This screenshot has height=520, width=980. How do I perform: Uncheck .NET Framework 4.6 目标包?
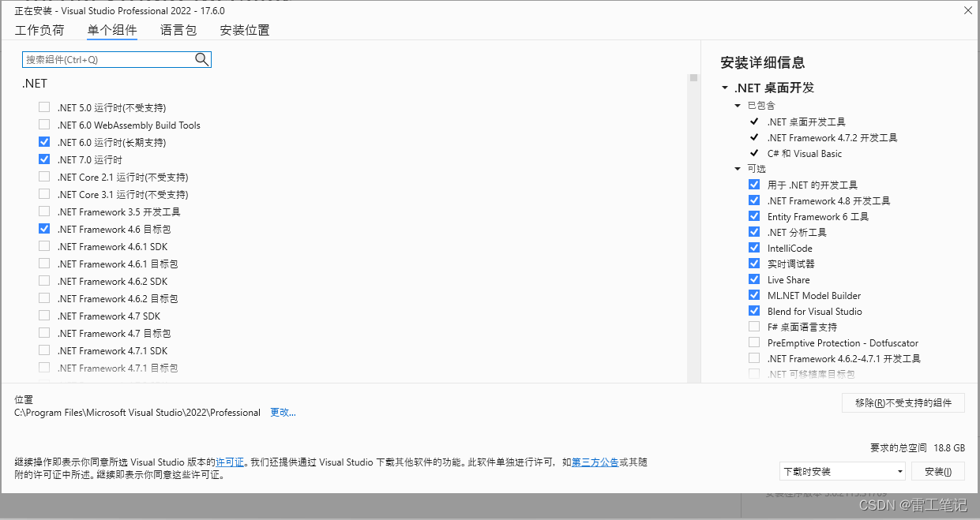(x=44, y=229)
